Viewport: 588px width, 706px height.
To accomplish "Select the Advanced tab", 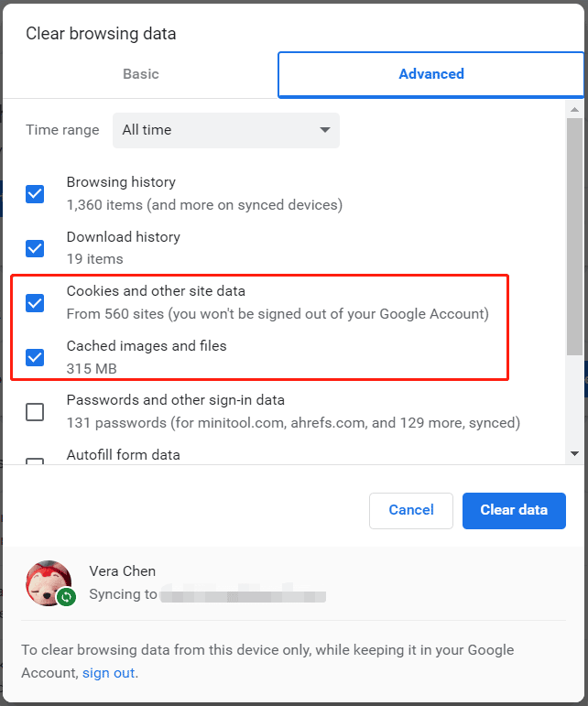I will (430, 74).
